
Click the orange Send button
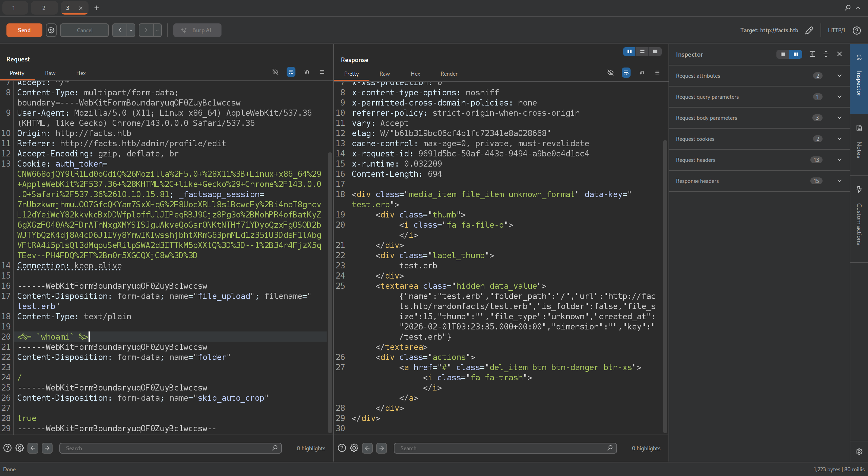(24, 30)
